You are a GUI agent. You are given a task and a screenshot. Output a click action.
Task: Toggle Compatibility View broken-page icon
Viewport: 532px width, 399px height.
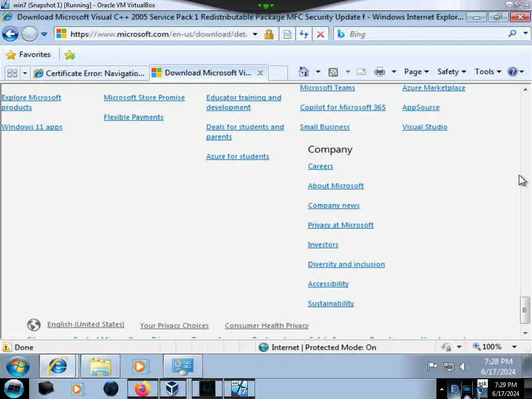287,34
